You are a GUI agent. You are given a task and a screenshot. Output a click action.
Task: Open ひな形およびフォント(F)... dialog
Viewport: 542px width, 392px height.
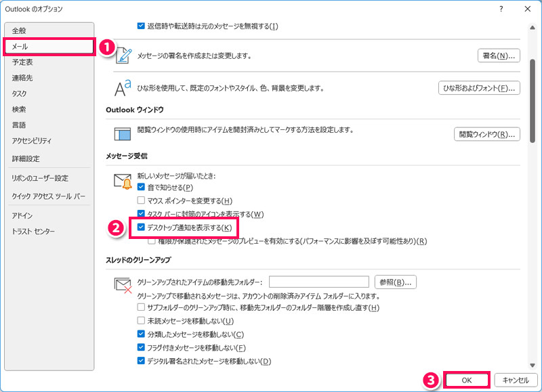(479, 88)
